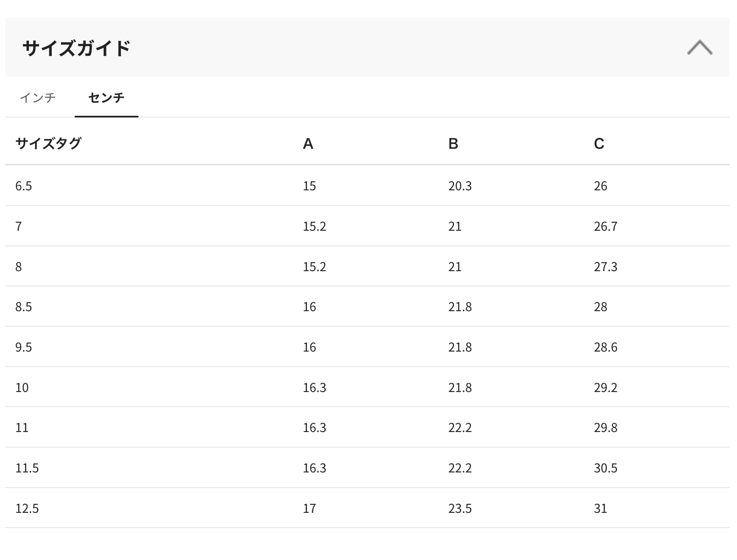Click the 20.3 value in column B
Viewport: 737px width, 560px height.
pyautogui.click(x=460, y=186)
